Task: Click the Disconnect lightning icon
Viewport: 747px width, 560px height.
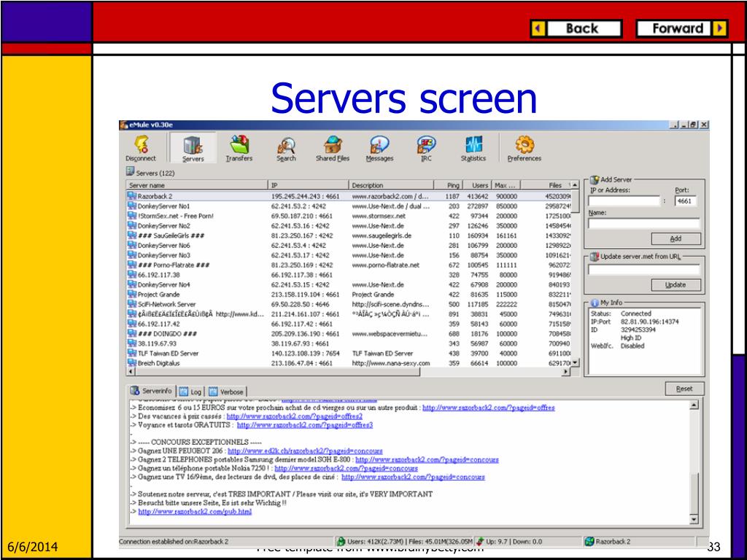Action: [141, 144]
